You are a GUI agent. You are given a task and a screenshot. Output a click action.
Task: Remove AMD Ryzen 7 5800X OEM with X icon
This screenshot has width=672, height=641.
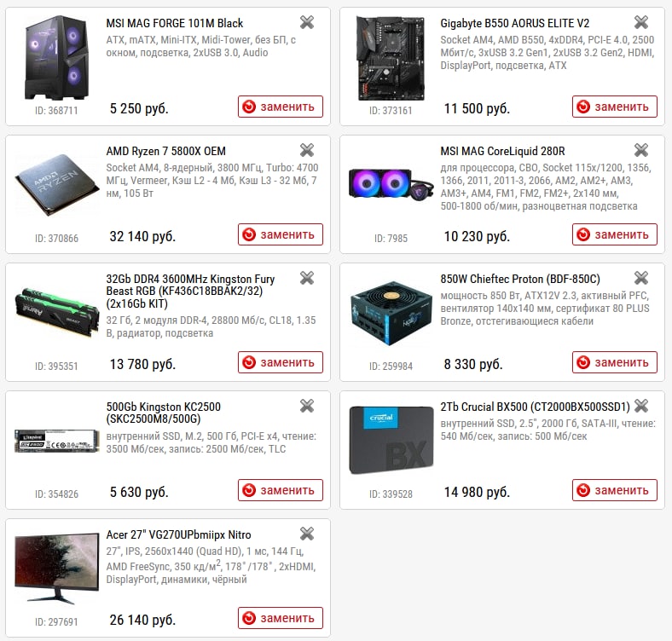coord(307,150)
